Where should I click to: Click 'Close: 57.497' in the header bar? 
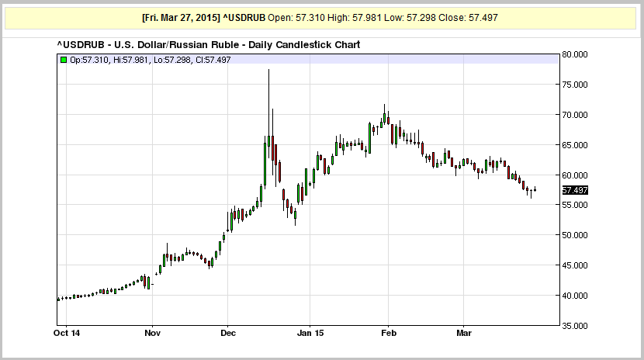pyautogui.click(x=468, y=18)
